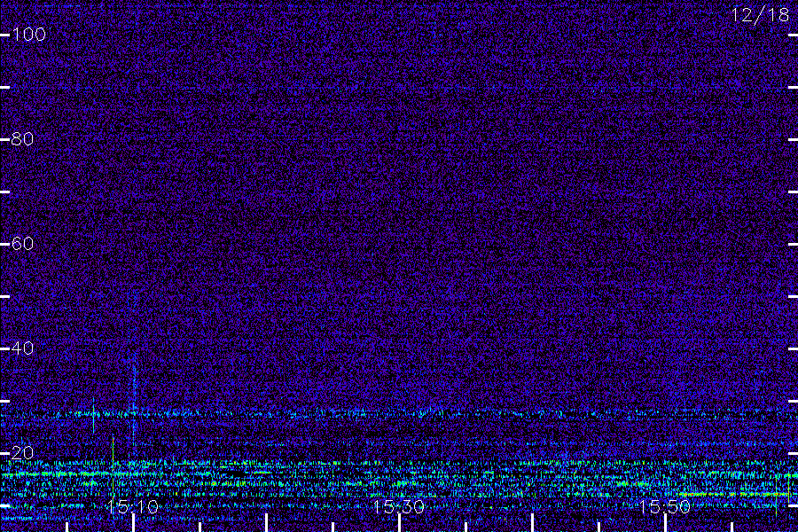Click the 100 frequency axis label
Image resolution: width=798 pixels, height=532 pixels.
click(x=29, y=35)
